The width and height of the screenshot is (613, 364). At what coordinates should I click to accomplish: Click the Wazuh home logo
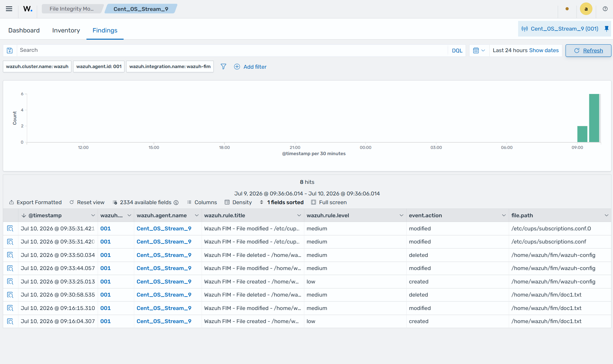click(x=28, y=9)
